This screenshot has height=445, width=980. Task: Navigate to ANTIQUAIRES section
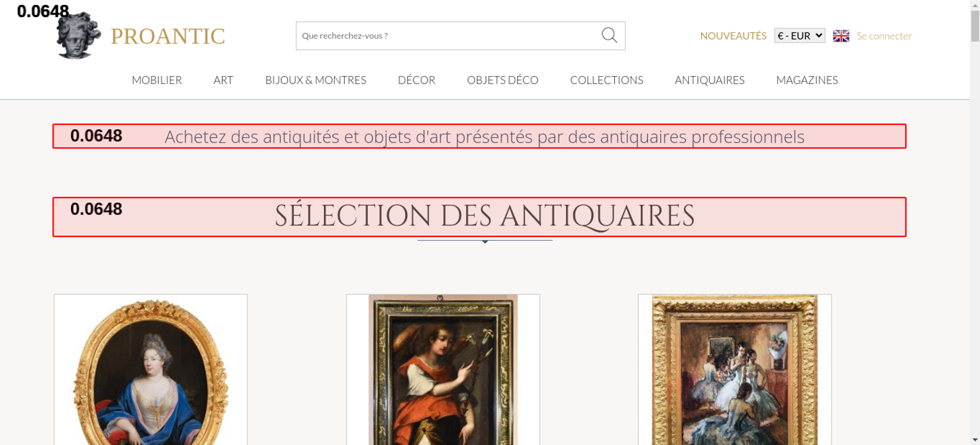pos(709,80)
